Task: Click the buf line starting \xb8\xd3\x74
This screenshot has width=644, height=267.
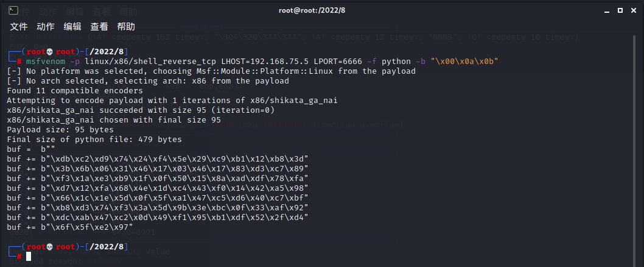Action: (x=158, y=208)
